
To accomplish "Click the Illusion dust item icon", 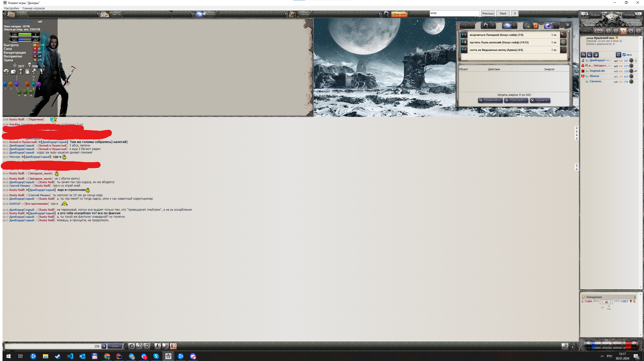I will pos(563,42).
